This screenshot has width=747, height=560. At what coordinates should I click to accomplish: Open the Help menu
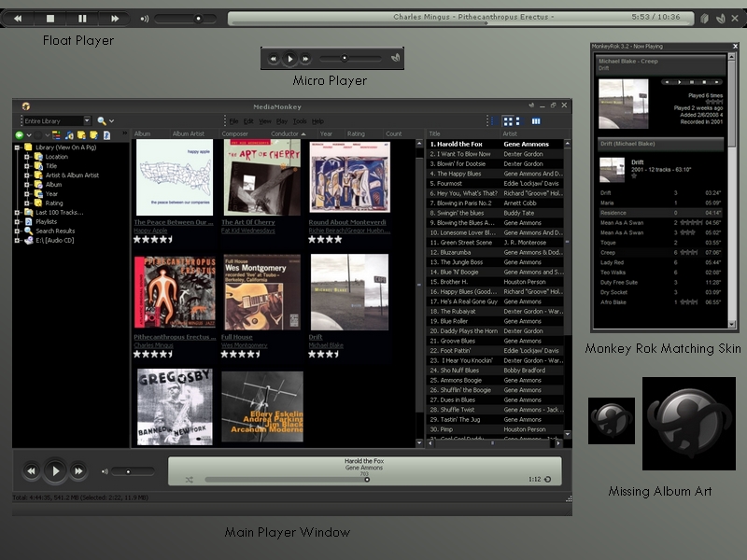[317, 121]
